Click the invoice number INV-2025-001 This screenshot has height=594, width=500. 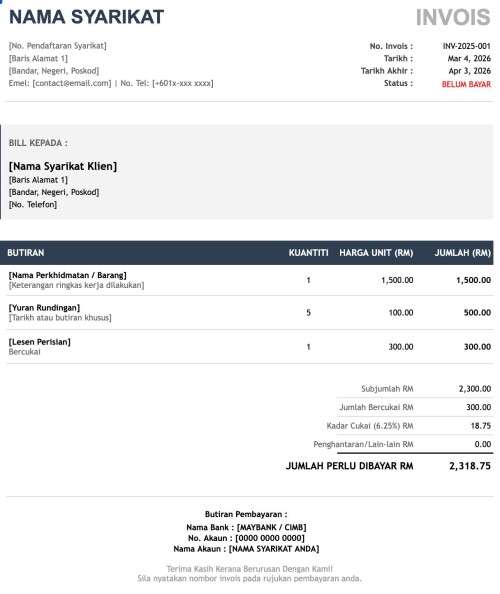467,46
